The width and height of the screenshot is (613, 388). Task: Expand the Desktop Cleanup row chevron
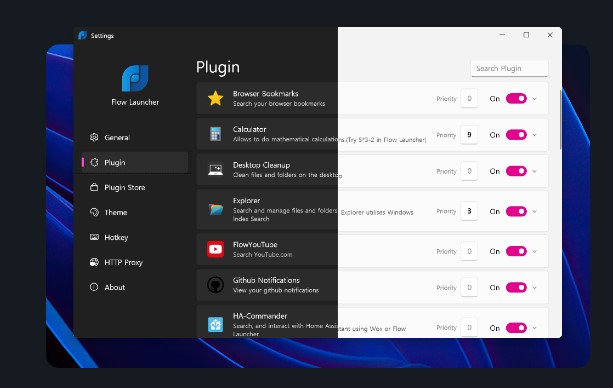534,171
